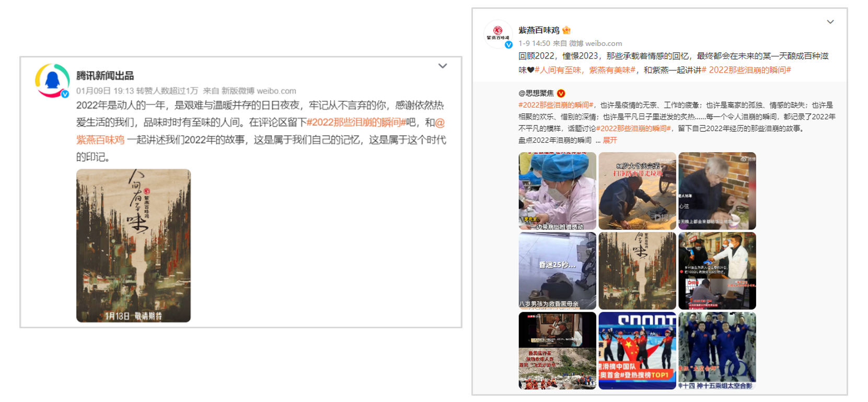Open the nurse in blue cap thumbnail
The width and height of the screenshot is (868, 402).
(x=557, y=191)
